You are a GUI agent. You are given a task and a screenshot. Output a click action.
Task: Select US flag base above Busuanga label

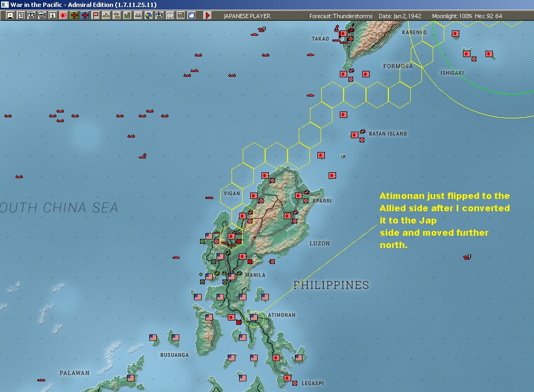coord(176,338)
